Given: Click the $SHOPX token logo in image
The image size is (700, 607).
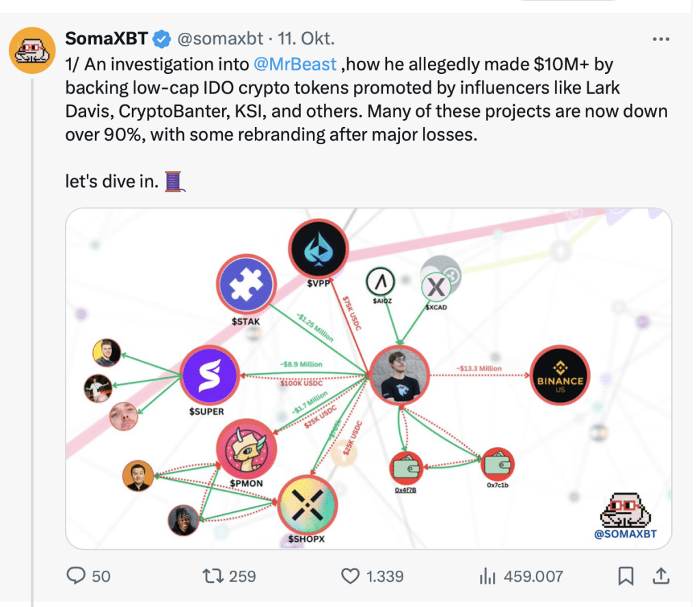Looking at the screenshot, I should point(308,505).
